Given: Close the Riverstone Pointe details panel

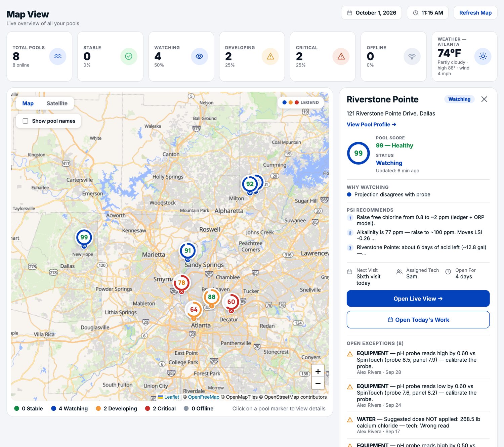Looking at the screenshot, I should coord(484,99).
